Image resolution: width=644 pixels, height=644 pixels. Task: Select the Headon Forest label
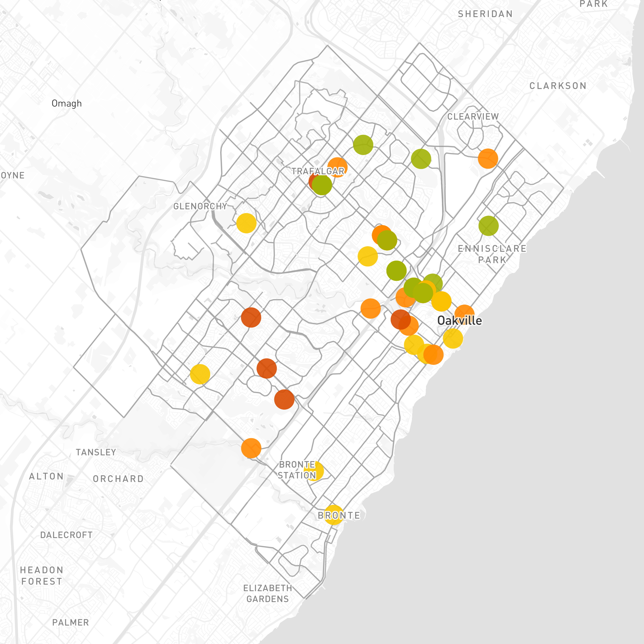click(42, 576)
